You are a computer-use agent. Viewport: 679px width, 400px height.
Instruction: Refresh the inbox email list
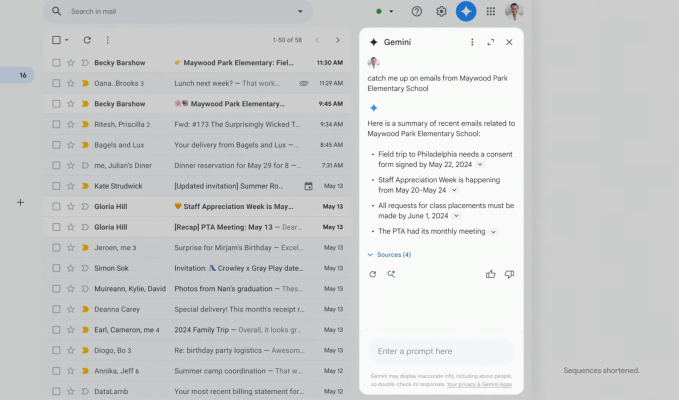[87, 40]
